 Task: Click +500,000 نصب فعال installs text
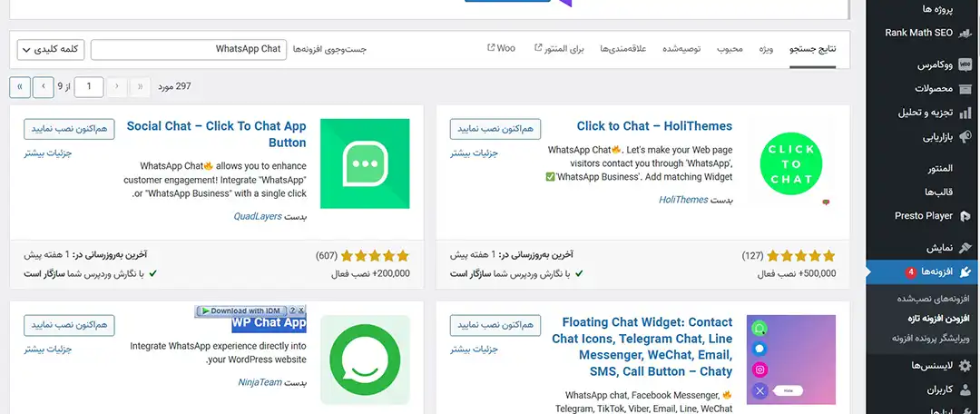pos(797,273)
